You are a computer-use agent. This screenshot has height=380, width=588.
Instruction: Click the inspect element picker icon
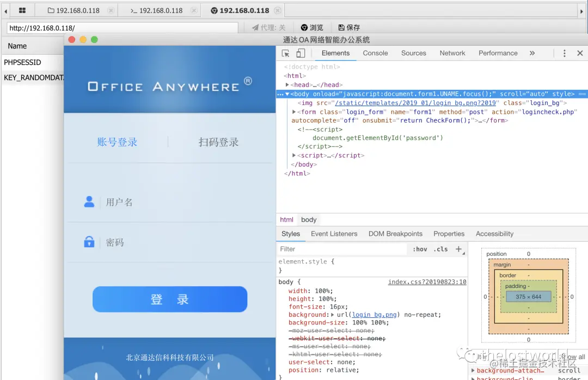(285, 53)
